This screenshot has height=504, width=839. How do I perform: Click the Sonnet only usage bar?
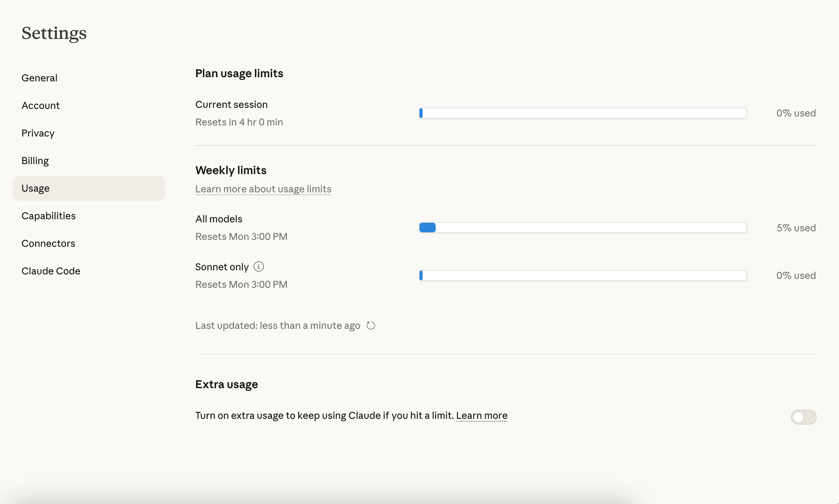583,275
